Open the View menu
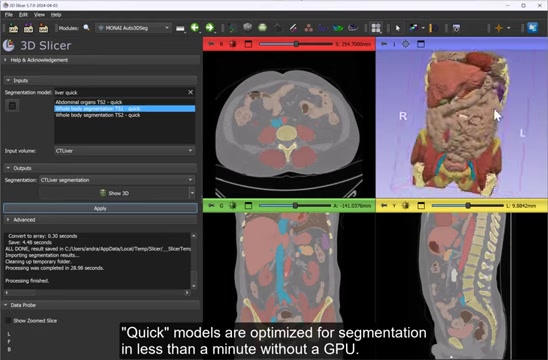This screenshot has height=360, width=548. click(39, 15)
